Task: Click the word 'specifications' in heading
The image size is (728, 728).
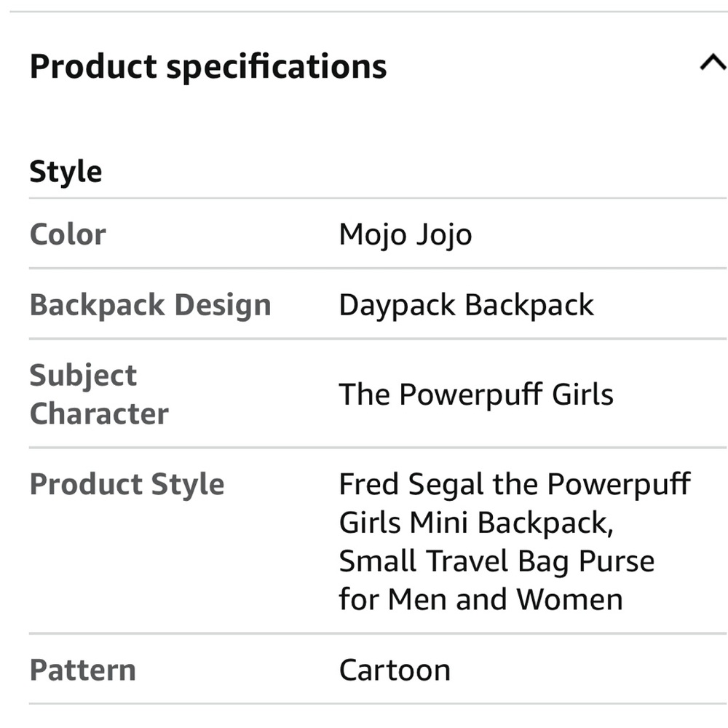Action: point(277,67)
